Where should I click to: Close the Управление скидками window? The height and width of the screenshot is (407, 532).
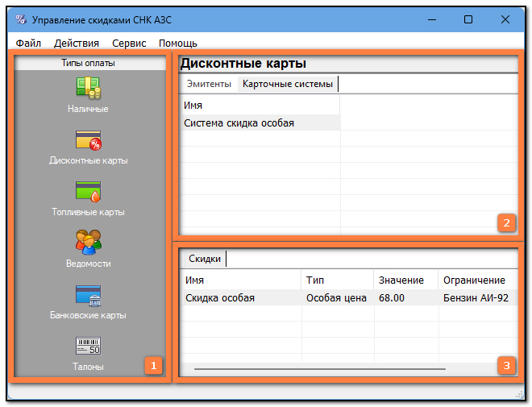click(x=505, y=19)
